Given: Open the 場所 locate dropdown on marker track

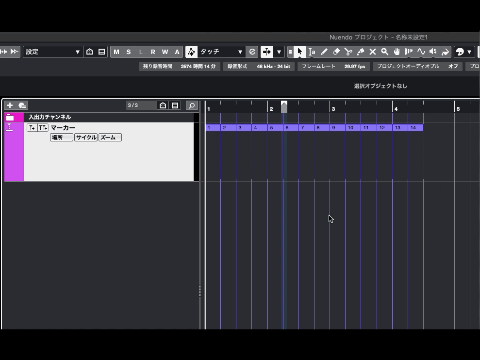Looking at the screenshot, I should click(61, 137).
